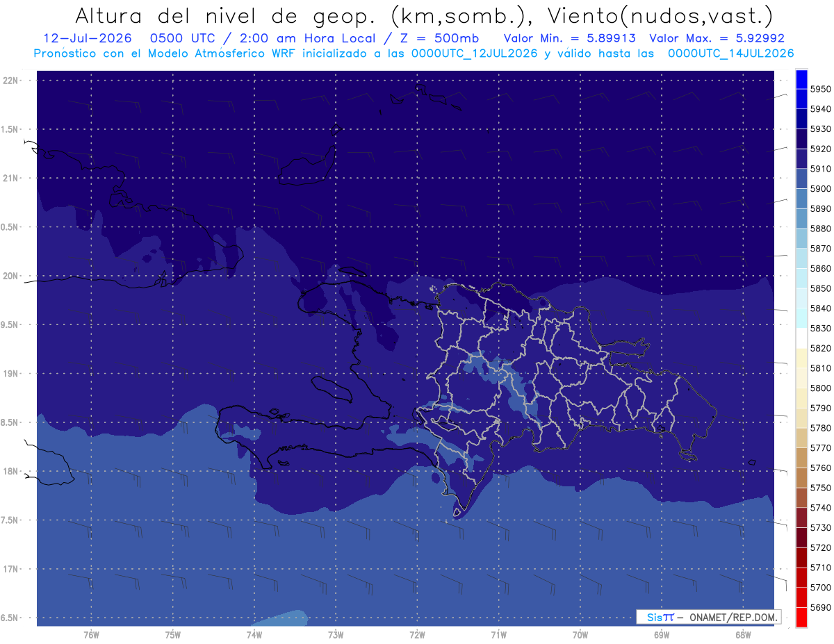This screenshot has width=834, height=644.
Task: Click the 22N latitude label
Action: click(11, 81)
